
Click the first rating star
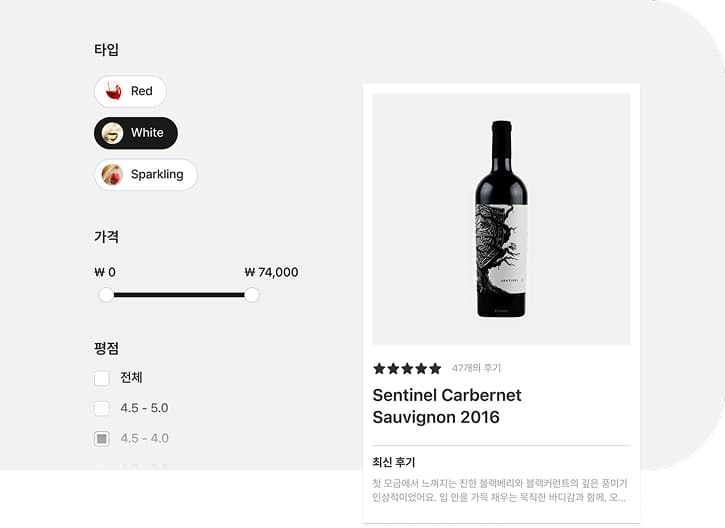379,368
